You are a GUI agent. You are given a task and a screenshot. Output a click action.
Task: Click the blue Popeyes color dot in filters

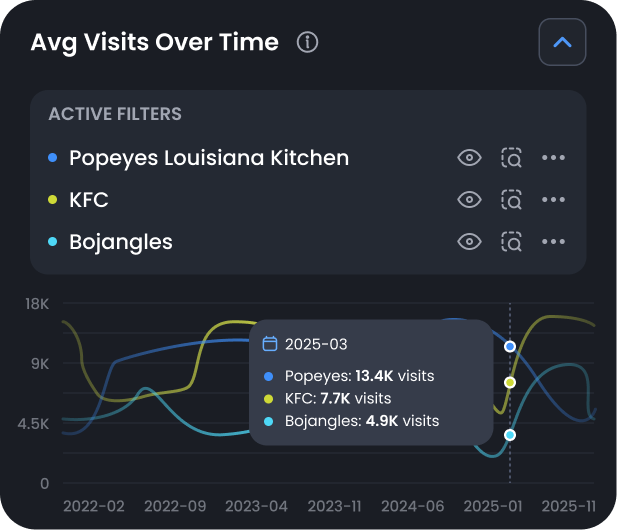coord(53,158)
